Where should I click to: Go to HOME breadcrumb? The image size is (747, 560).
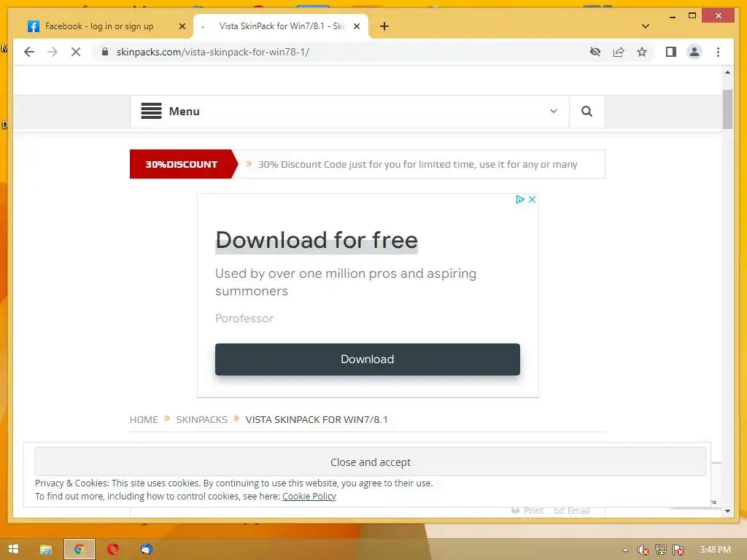click(144, 419)
